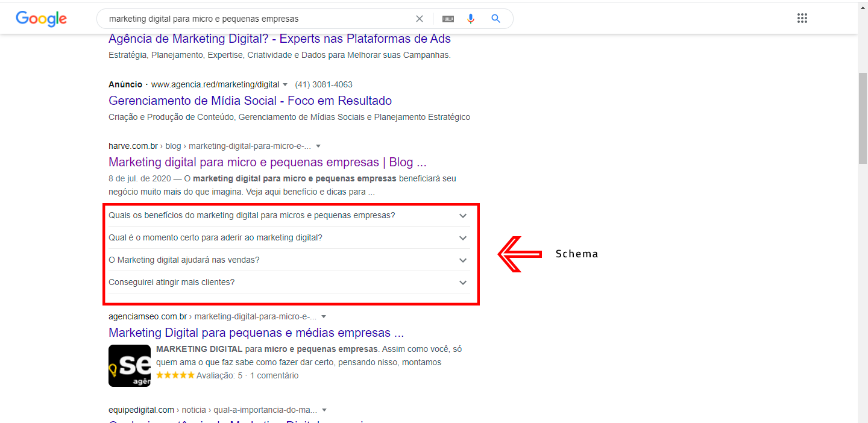This screenshot has height=423, width=868.
Task: Open the dropdown next to harve.com.br breadcrumb
Action: pos(318,145)
